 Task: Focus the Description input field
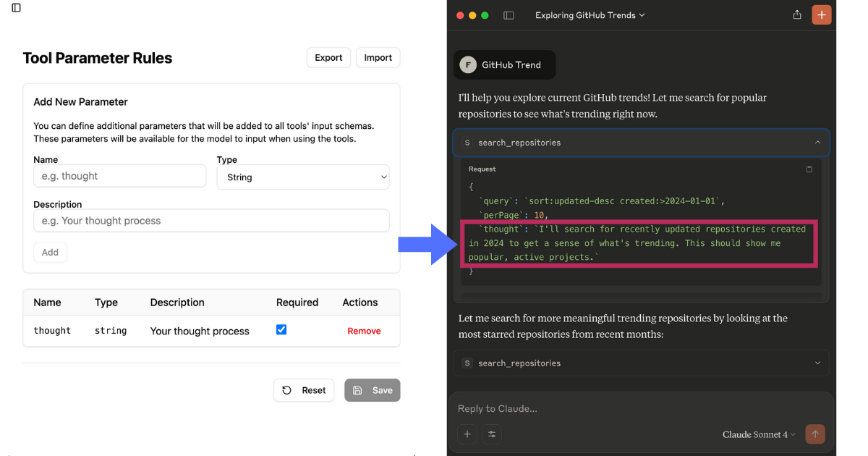coord(211,221)
